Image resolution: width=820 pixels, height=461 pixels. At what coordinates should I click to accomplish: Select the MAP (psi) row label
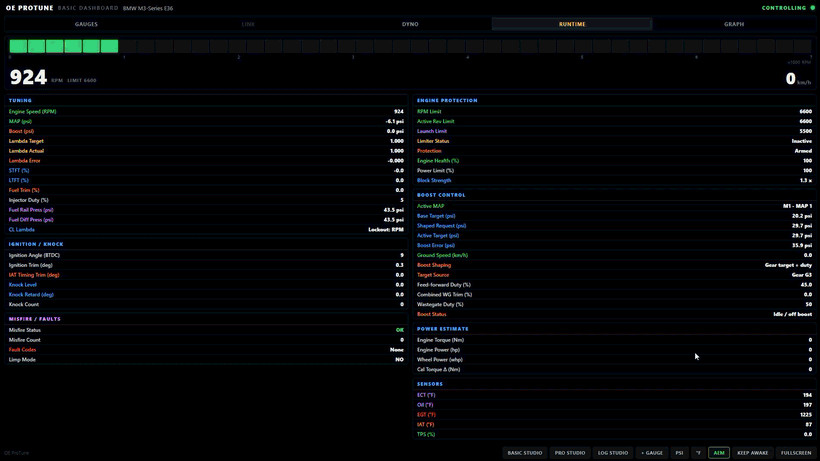pyautogui.click(x=20, y=121)
